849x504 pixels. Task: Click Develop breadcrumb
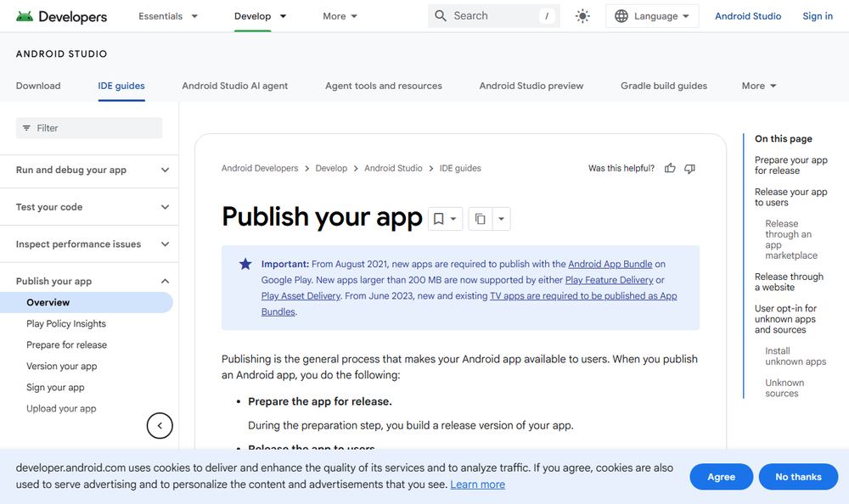[331, 168]
